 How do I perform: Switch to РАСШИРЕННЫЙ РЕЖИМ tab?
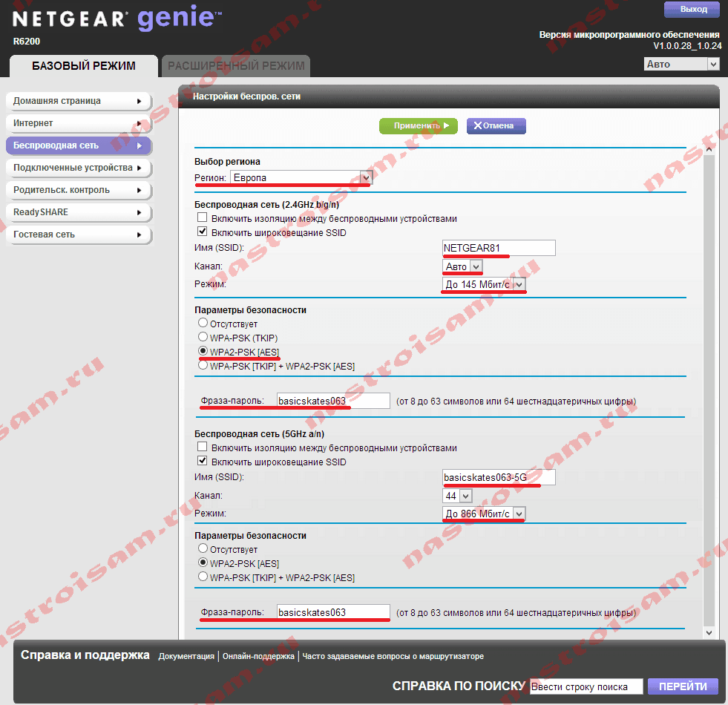tap(236, 66)
